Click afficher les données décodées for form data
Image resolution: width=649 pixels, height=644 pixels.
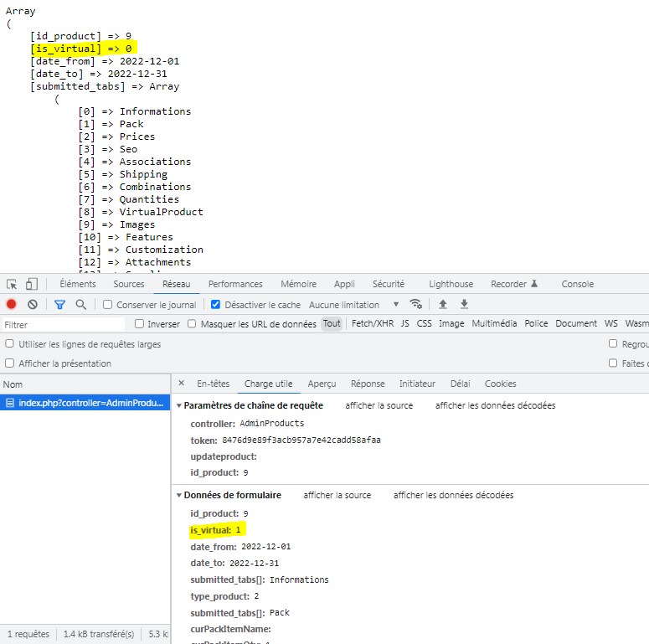pos(453,495)
